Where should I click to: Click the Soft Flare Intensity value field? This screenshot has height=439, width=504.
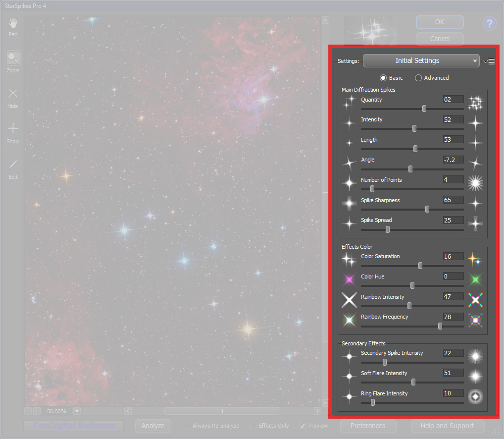(x=453, y=373)
